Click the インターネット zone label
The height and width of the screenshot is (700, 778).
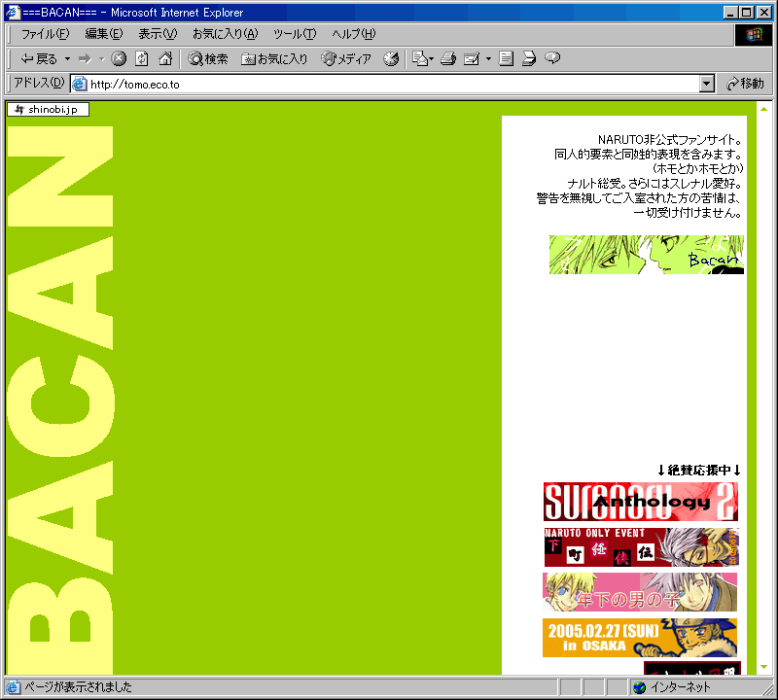[x=681, y=687]
